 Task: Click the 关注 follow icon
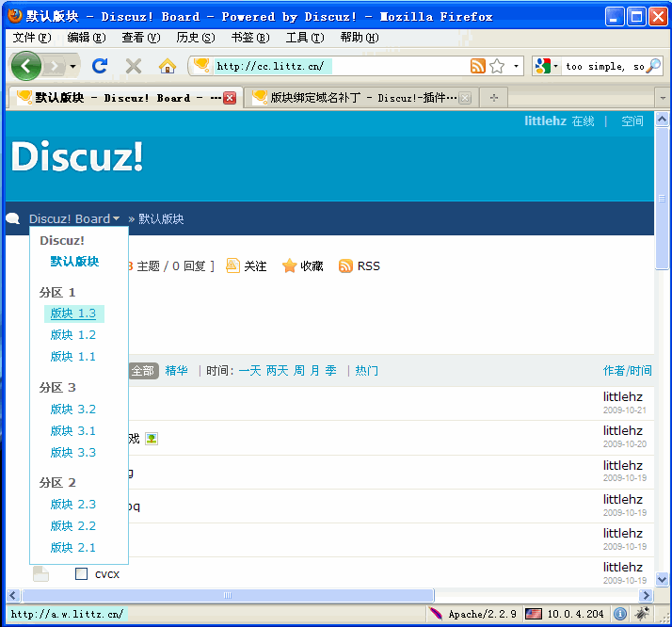coord(232,265)
